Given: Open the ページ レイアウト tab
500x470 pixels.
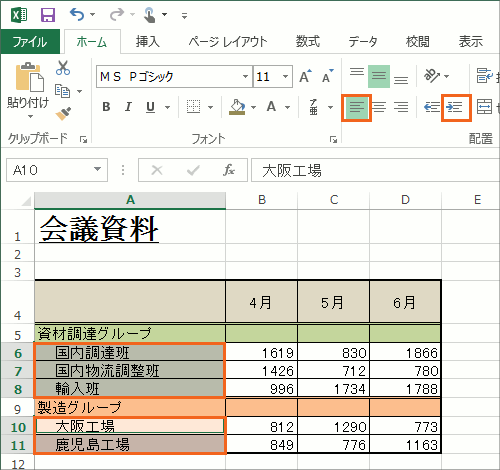Looking at the screenshot, I should (228, 42).
